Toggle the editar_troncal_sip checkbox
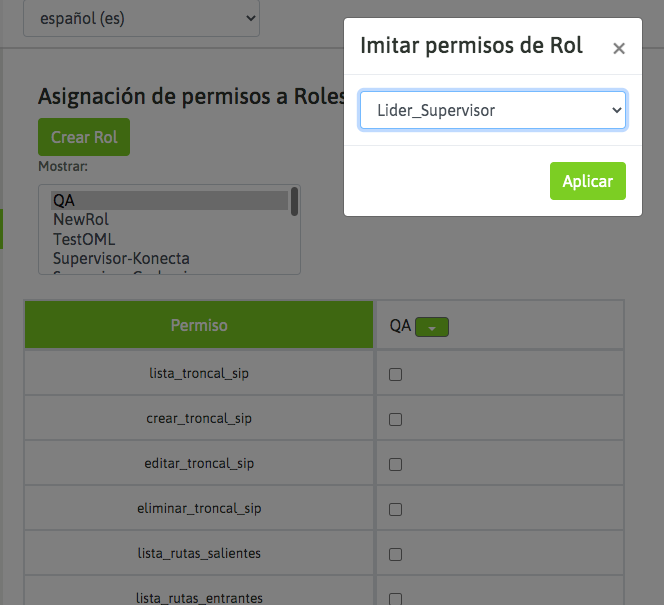The image size is (664, 605). (x=395, y=464)
